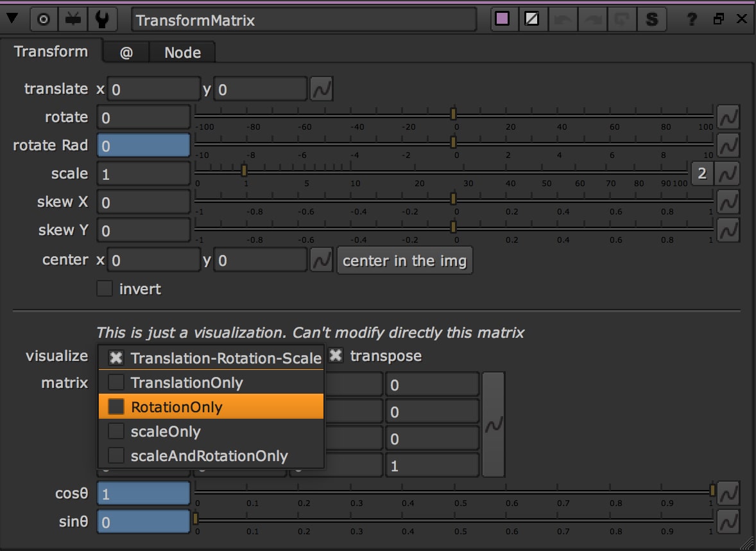The height and width of the screenshot is (551, 756).
Task: Click the TV preview icon in the header
Action: (x=72, y=19)
